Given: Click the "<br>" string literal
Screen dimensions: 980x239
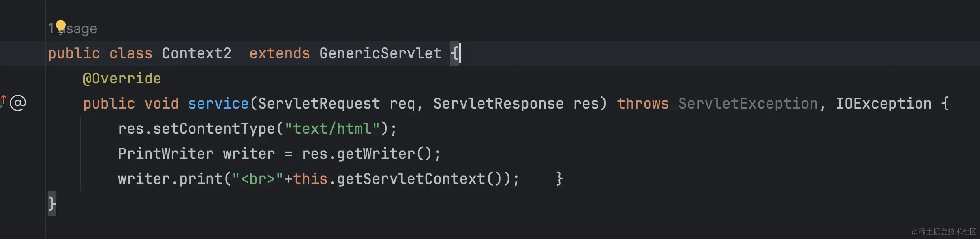Looking at the screenshot, I should 258,179.
